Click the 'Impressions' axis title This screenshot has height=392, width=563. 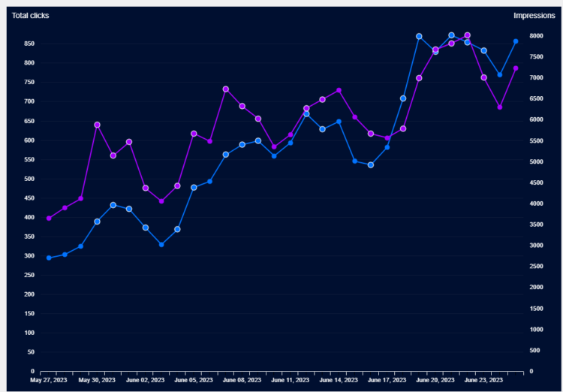[534, 16]
